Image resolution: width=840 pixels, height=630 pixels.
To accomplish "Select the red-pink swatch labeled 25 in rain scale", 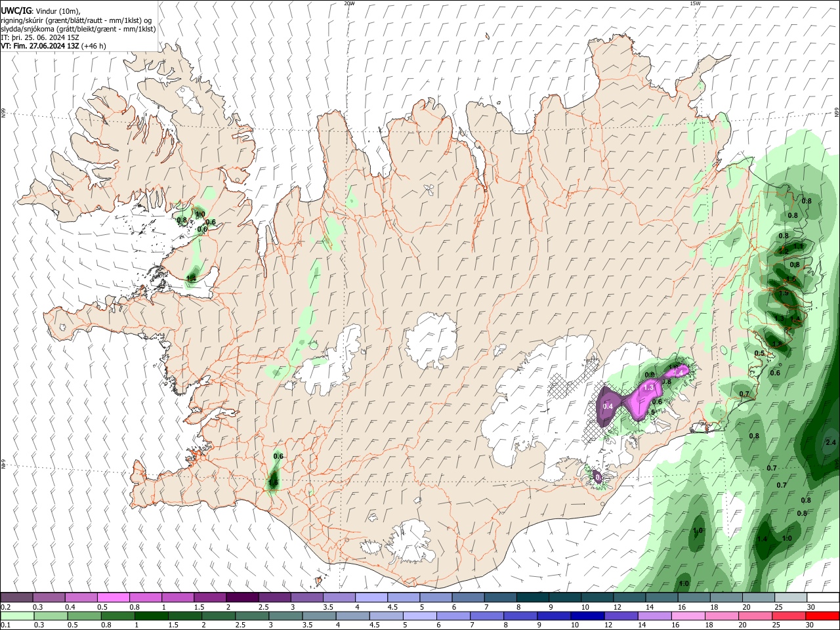I will tap(790, 616).
